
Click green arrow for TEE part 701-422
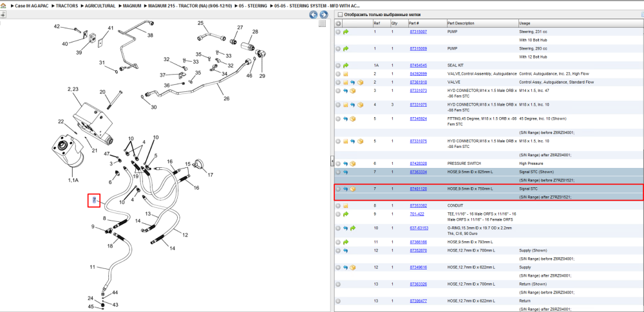tap(345, 214)
